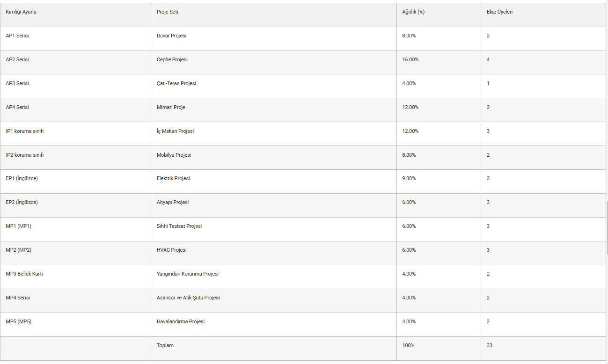
Task: Select the Duvar Projesi cell
Action: click(171, 36)
